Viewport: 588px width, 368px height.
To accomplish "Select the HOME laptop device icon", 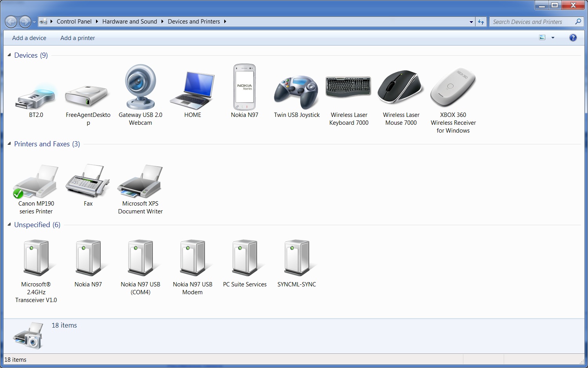I will (192, 90).
